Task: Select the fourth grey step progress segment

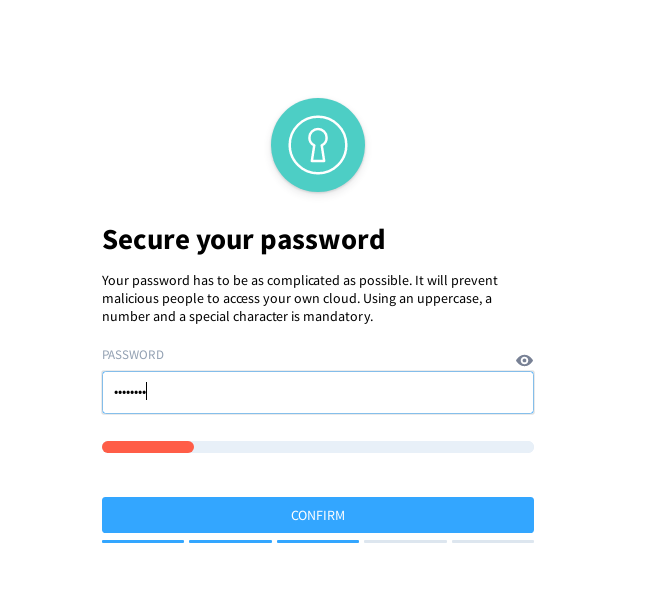Action: click(406, 541)
